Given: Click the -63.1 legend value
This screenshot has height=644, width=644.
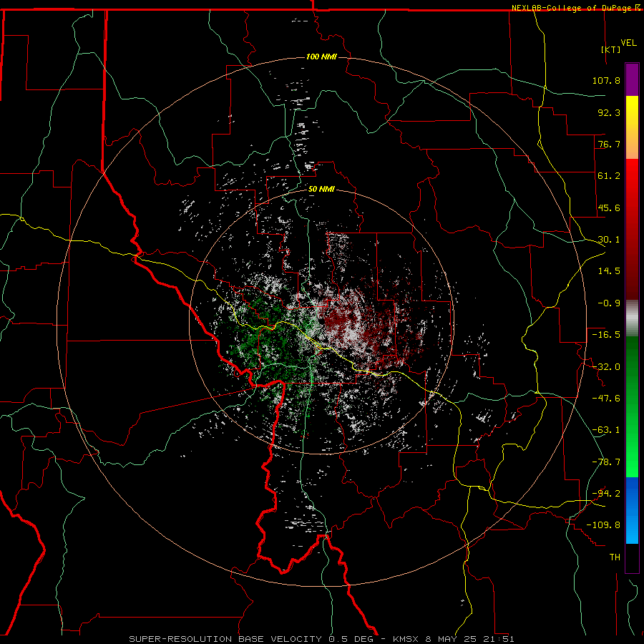Looking at the screenshot, I should (606, 430).
